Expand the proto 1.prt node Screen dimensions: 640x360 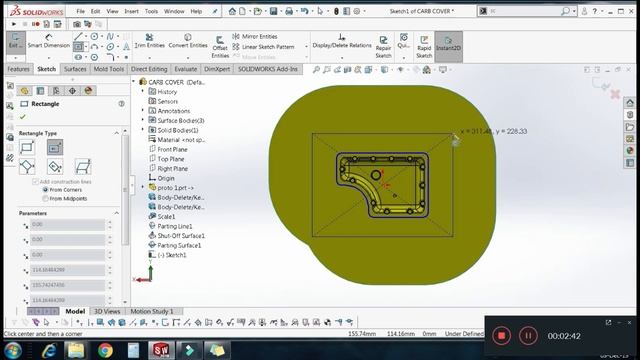pyautogui.click(x=143, y=187)
